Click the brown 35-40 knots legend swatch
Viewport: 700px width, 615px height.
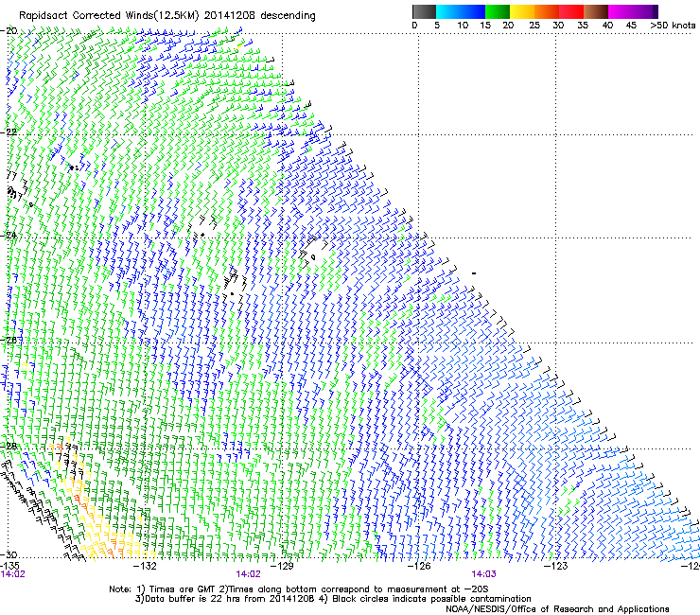pos(596,11)
